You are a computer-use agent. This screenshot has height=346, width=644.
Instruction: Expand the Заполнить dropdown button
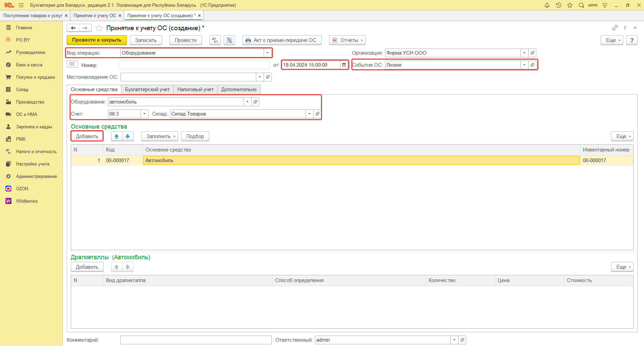(160, 136)
